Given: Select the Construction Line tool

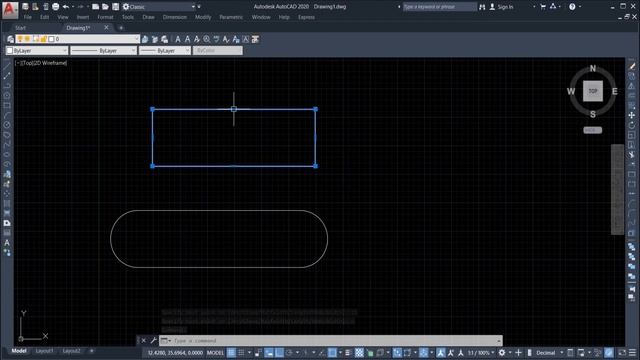Looking at the screenshot, I should click(7, 76).
